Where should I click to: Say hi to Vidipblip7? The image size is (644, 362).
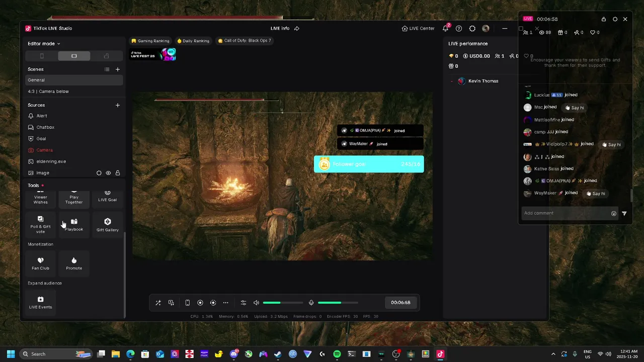point(611,144)
